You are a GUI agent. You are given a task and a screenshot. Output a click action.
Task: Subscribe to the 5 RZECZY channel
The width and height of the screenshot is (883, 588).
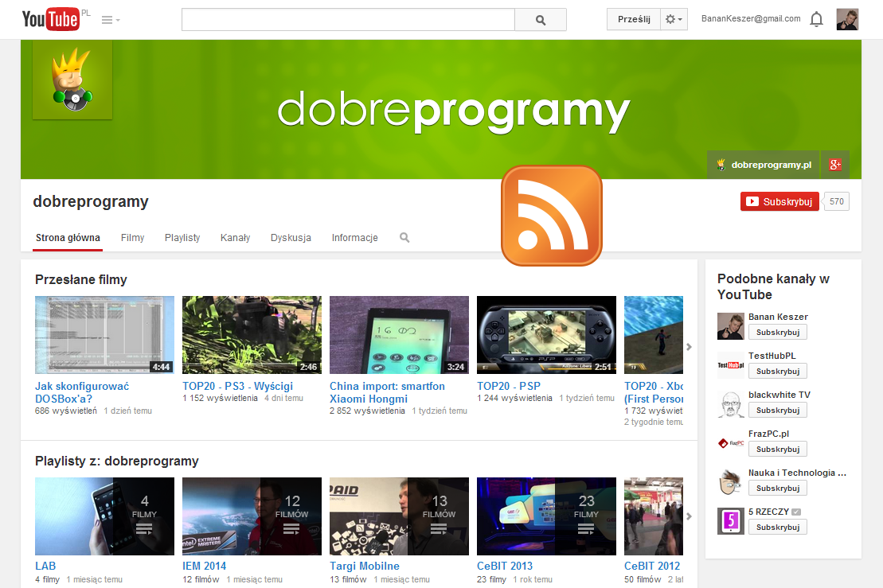tap(778, 528)
